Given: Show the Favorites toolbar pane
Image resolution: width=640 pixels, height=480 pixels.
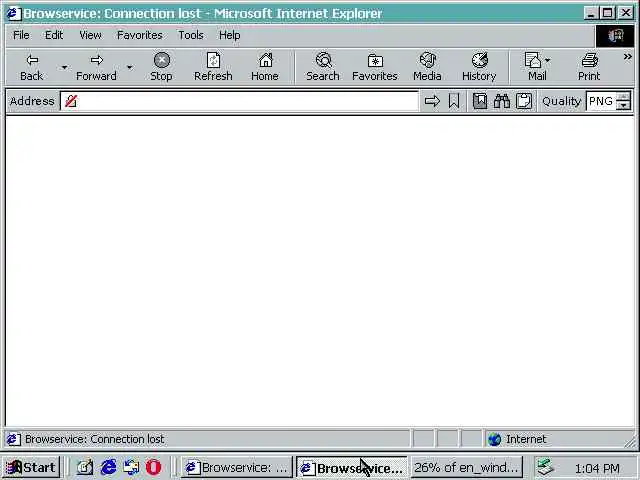Looking at the screenshot, I should (375, 67).
